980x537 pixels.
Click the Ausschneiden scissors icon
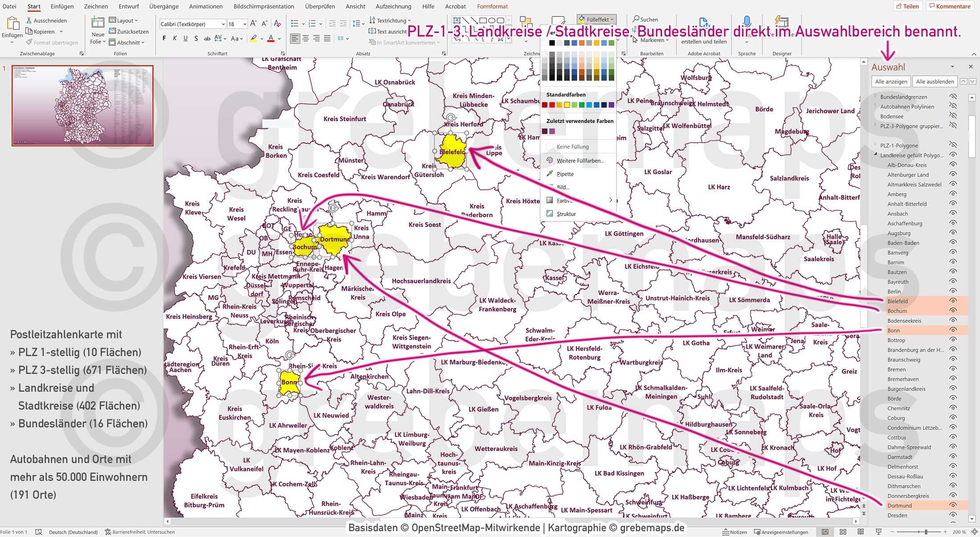(29, 20)
